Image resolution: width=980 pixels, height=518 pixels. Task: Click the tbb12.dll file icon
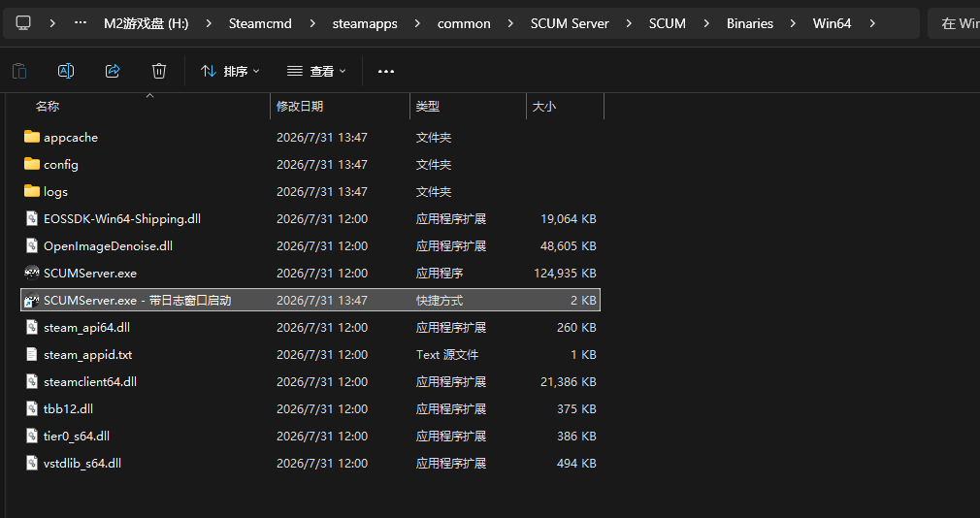pos(32,408)
